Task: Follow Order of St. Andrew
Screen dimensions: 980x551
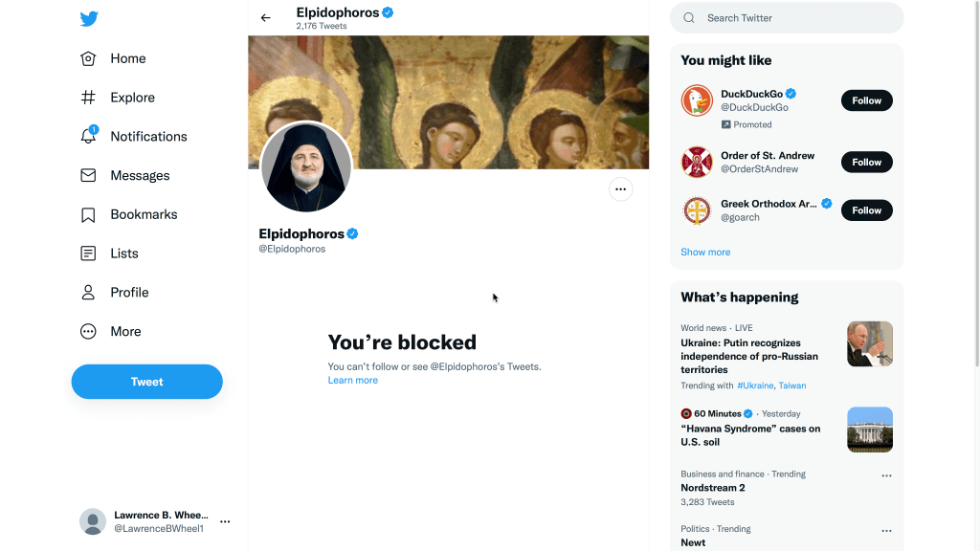Action: [x=866, y=163]
